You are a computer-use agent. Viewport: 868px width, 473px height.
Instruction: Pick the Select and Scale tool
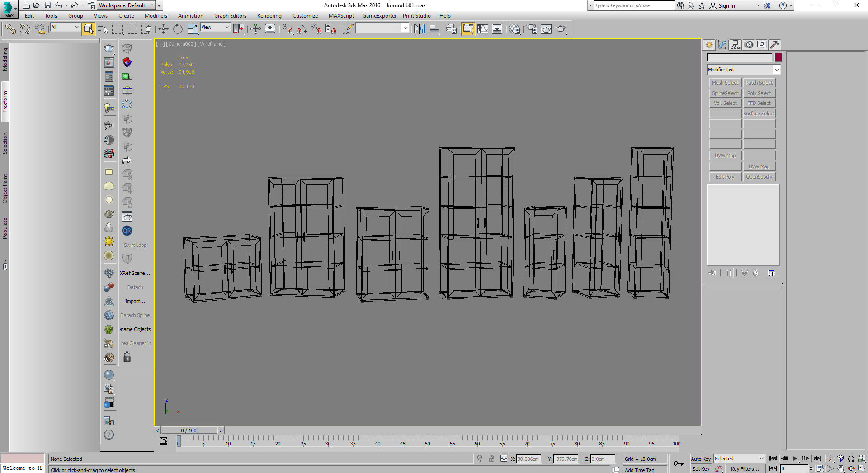click(x=192, y=29)
